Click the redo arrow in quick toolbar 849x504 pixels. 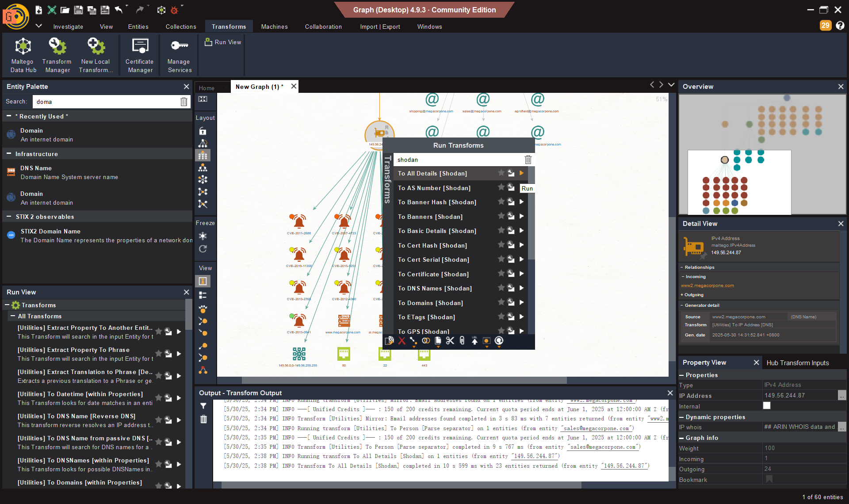pos(140,10)
